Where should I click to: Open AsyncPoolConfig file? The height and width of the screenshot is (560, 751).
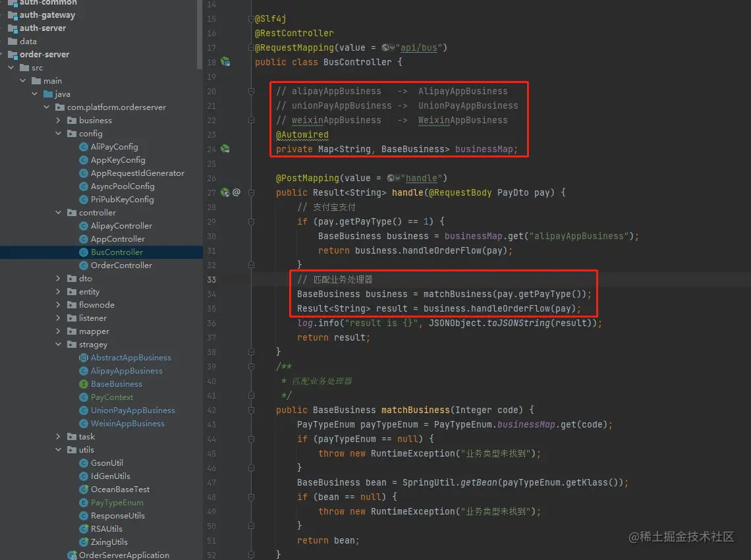point(123,186)
